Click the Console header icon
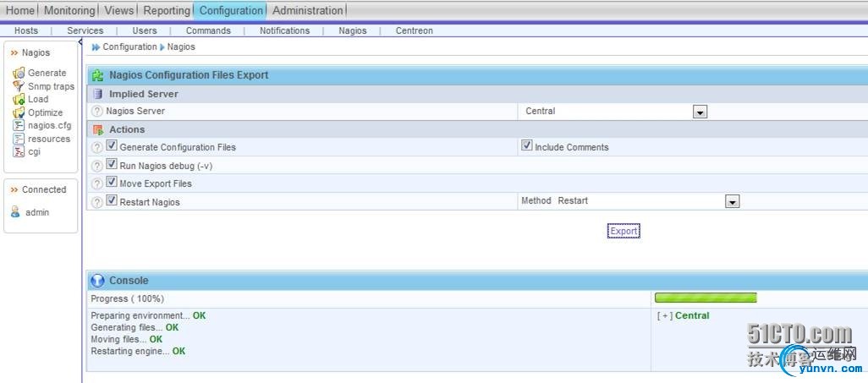The image size is (868, 383). (x=97, y=281)
